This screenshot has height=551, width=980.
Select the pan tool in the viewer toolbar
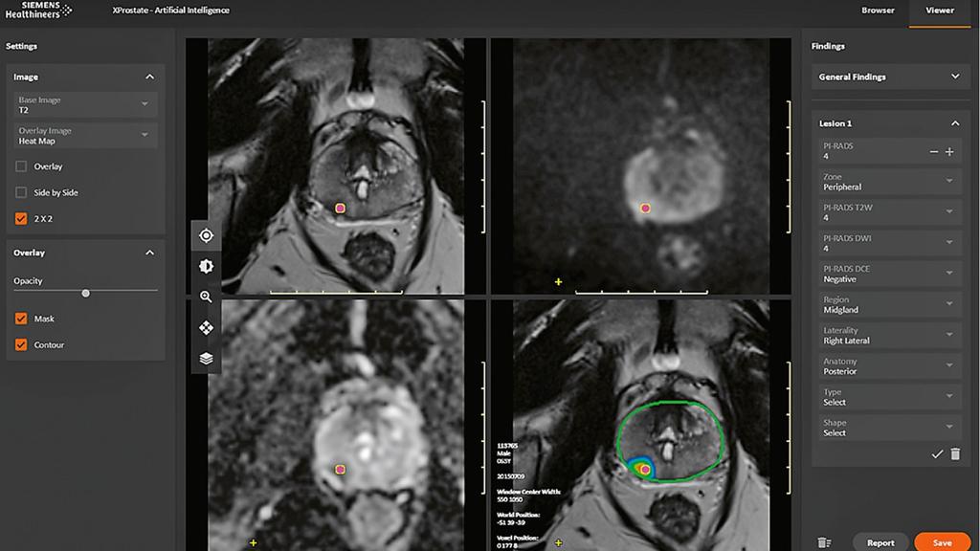(205, 328)
